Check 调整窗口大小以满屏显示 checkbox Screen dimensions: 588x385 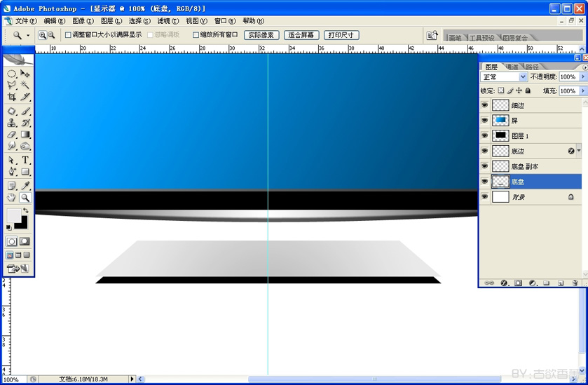pyautogui.click(x=68, y=35)
